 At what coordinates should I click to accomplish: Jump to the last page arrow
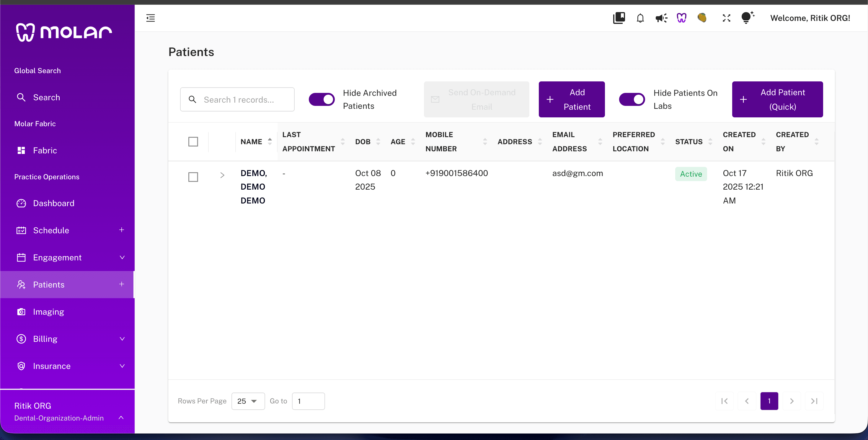point(814,401)
